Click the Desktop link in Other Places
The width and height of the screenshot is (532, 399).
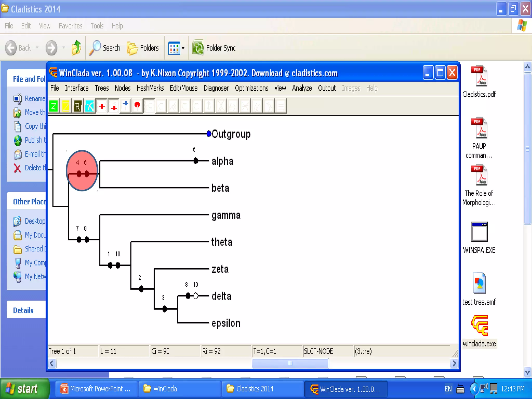[35, 221]
